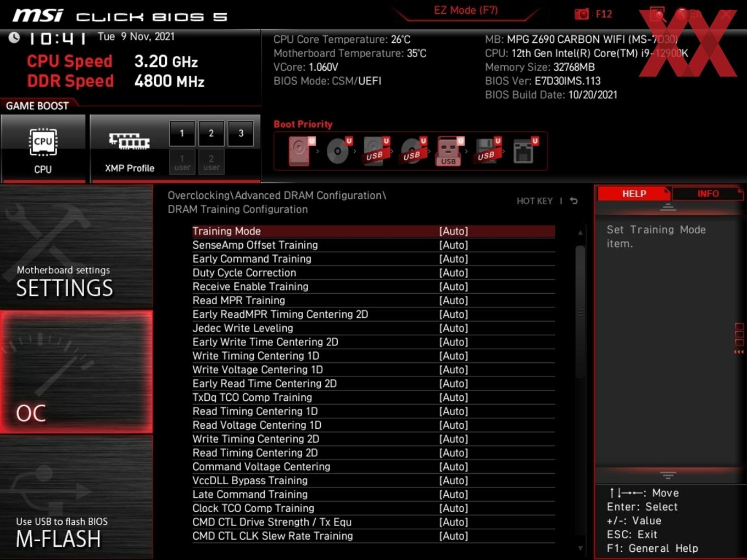747x560 pixels.
Task: Open Duty Cycle Correction [Auto] value
Action: click(x=453, y=273)
